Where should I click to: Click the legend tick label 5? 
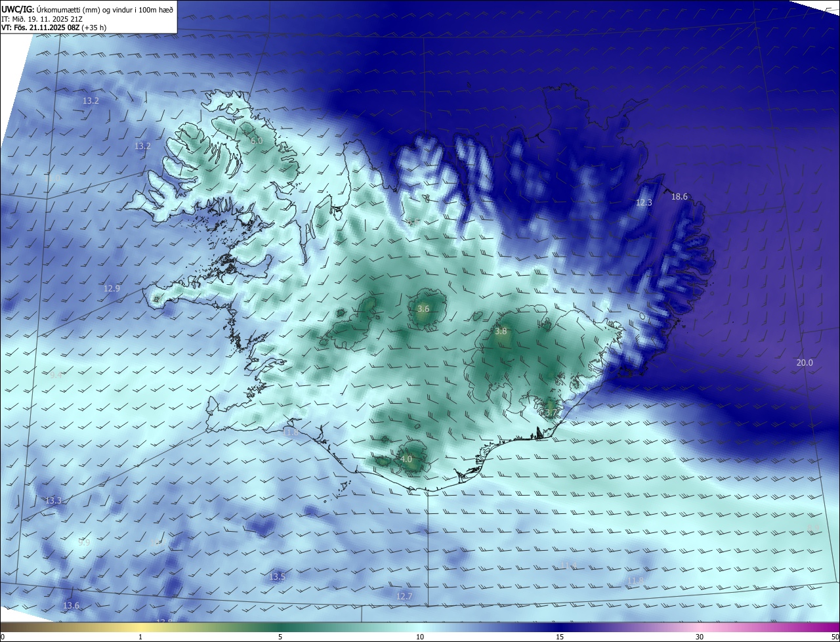click(x=280, y=637)
